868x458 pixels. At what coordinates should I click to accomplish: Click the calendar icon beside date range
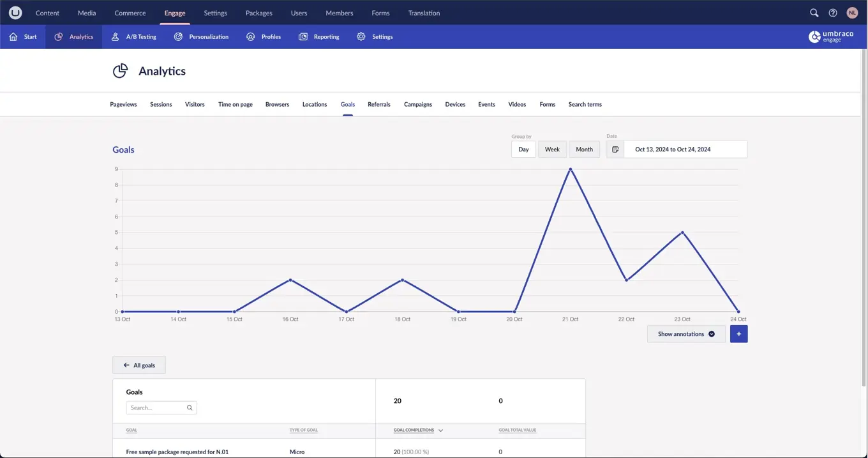click(x=615, y=149)
